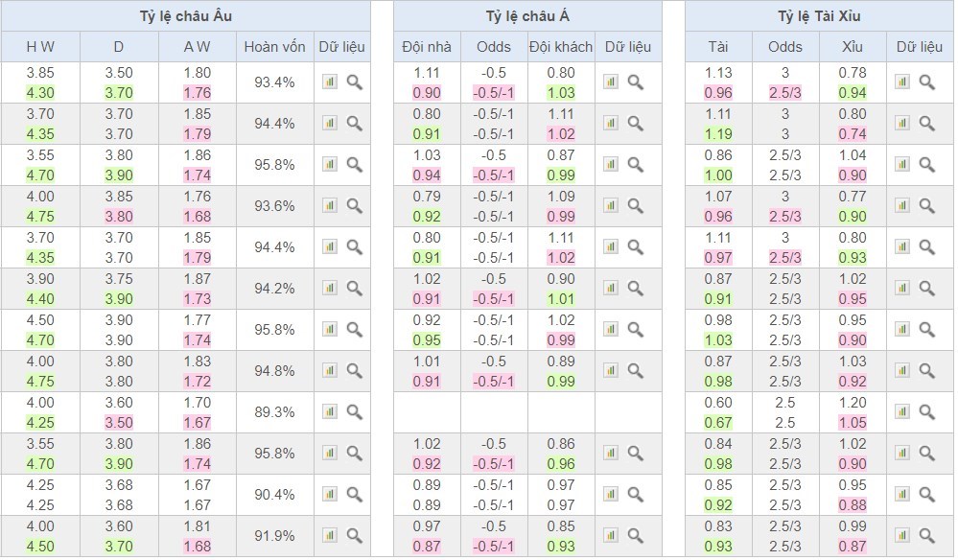Click the Hoàn vốn column header
Screen dimensions: 958x560
[274, 47]
